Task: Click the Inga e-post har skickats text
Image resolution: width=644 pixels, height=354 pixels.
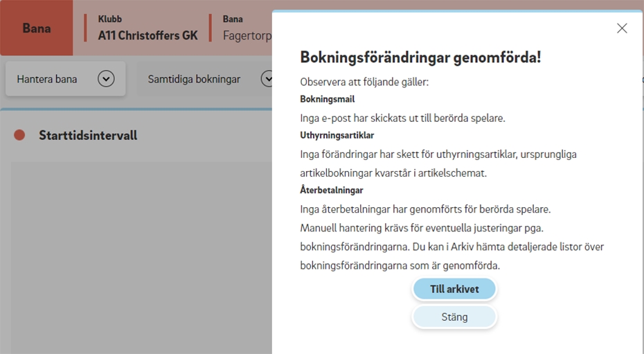Action: coord(402,118)
